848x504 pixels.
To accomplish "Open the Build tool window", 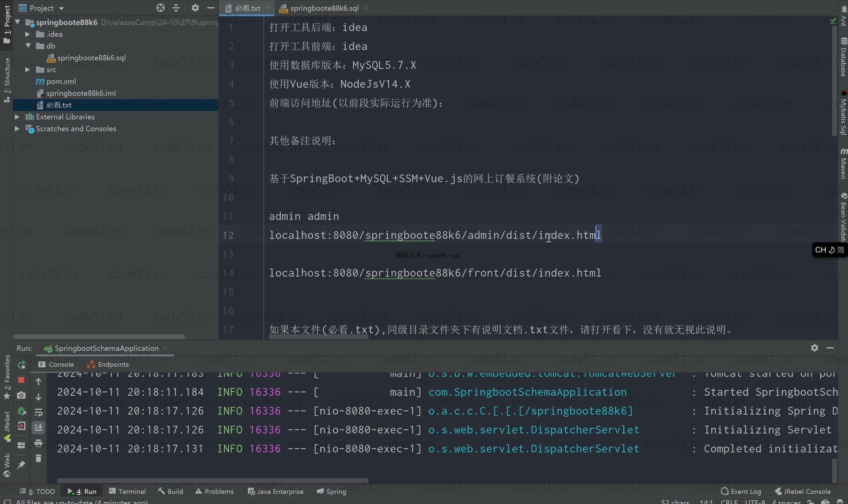I will pos(170,492).
